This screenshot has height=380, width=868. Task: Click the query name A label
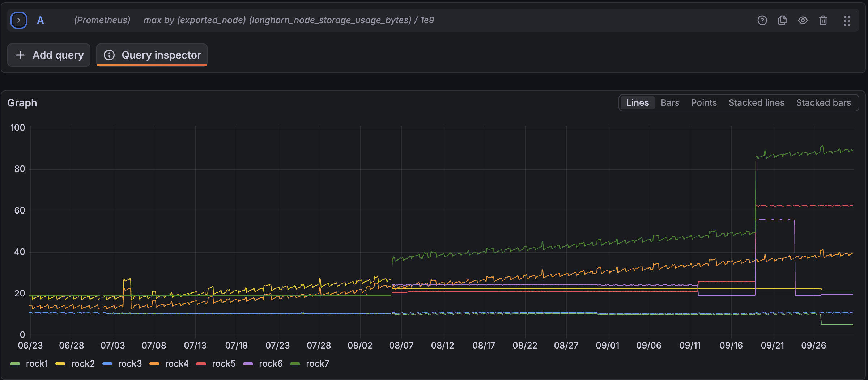point(41,20)
